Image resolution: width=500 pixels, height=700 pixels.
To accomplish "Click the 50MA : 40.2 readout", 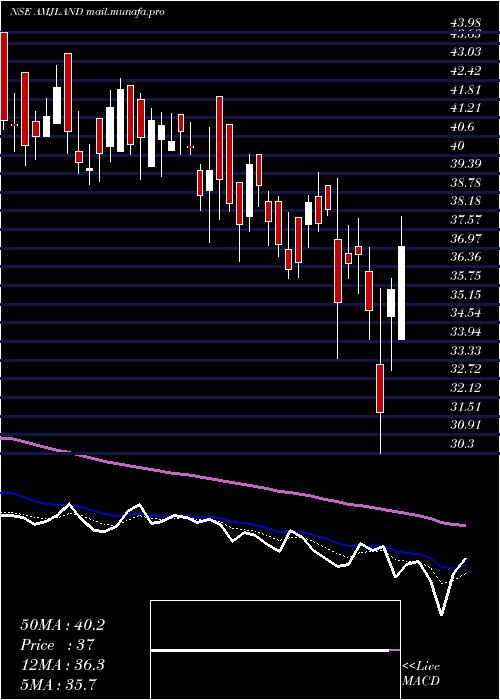I will point(63,625).
